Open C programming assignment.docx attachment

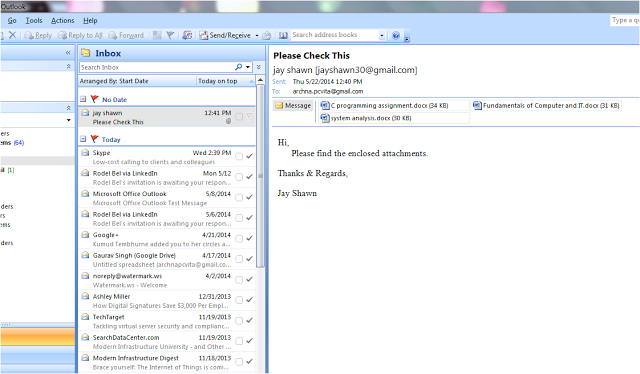[x=394, y=105]
